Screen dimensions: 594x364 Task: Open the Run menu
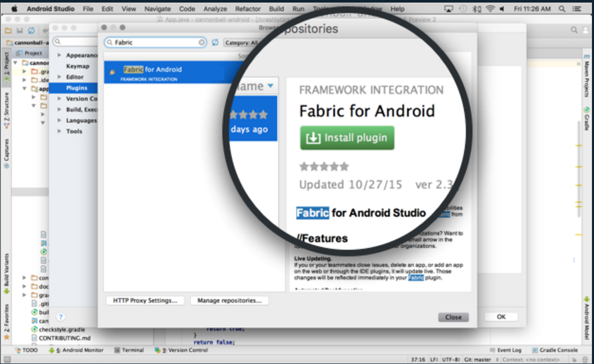coord(298,9)
